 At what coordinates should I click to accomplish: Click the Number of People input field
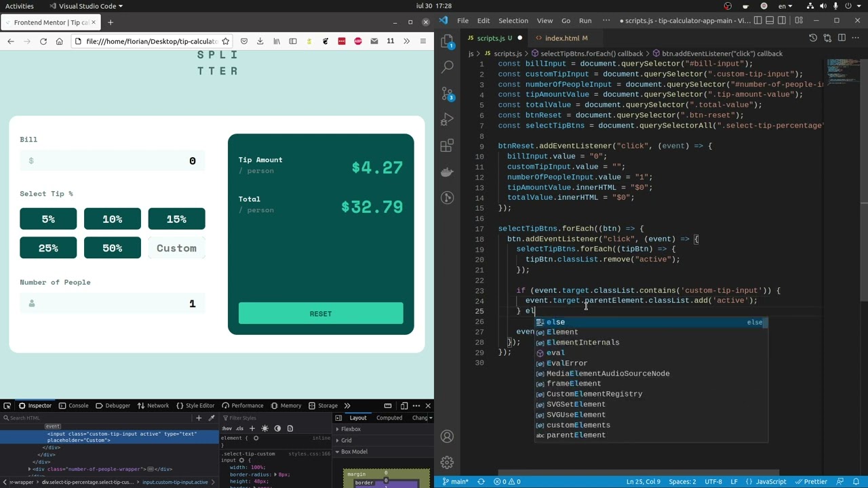113,304
